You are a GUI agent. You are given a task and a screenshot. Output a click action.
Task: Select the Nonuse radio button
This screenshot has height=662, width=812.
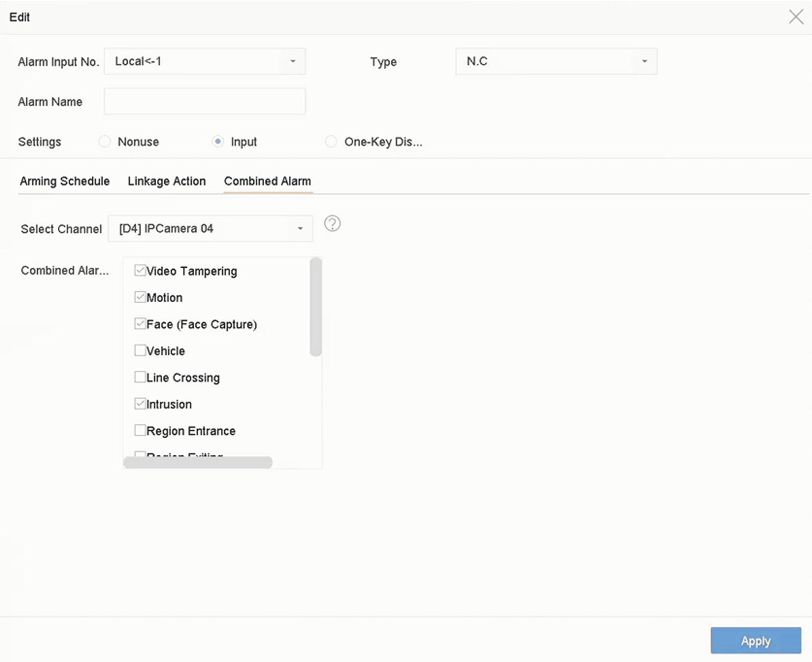[x=104, y=142]
